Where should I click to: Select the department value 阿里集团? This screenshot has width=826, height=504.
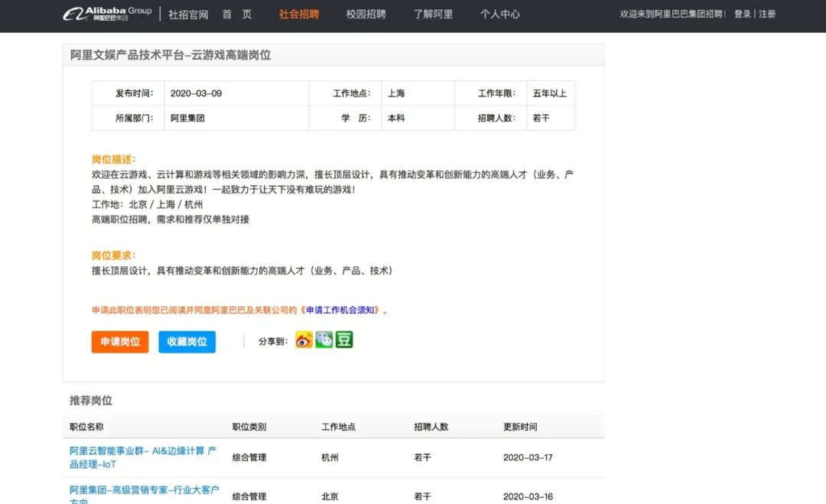[x=187, y=118]
